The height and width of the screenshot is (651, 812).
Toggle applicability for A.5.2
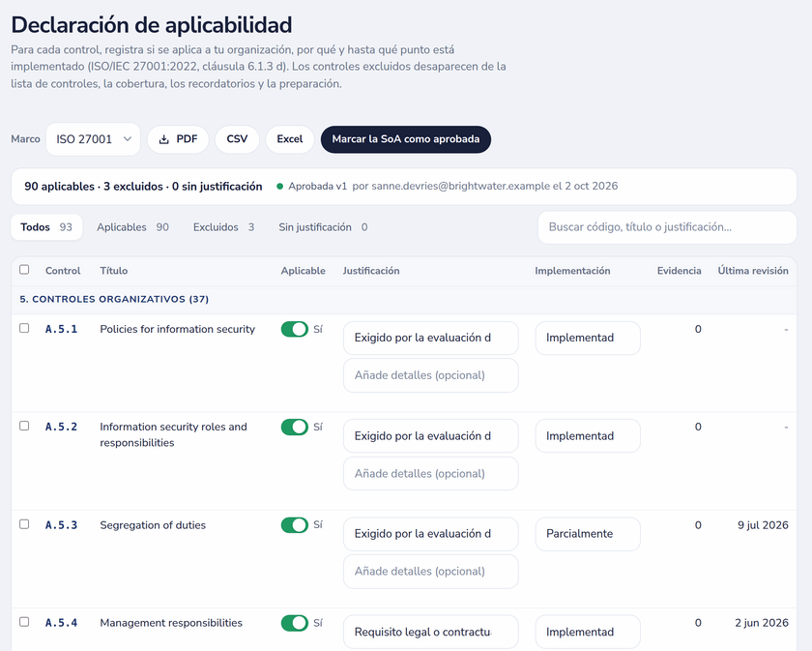point(295,428)
